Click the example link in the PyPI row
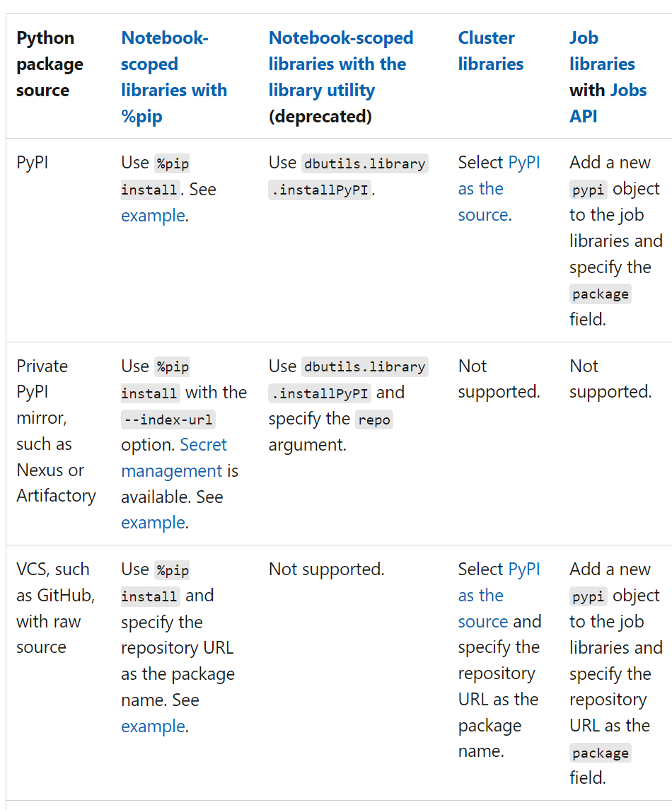The width and height of the screenshot is (672, 810). coord(153,216)
